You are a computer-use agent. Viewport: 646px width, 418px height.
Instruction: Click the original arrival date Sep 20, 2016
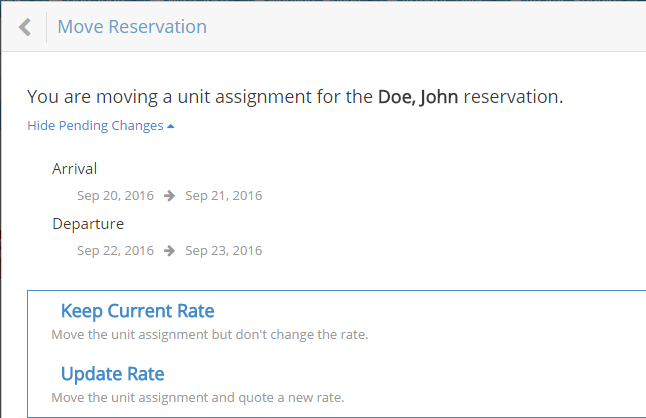(x=115, y=196)
